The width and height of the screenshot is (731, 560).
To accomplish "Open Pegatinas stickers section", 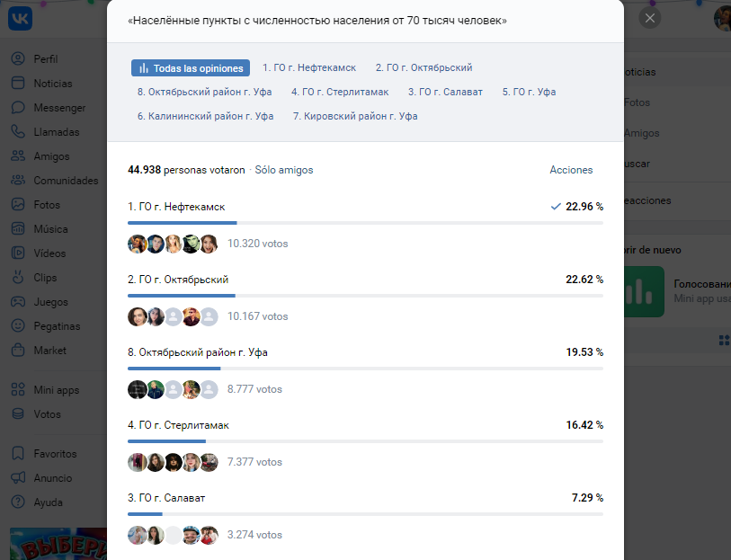I will pos(18,326).
